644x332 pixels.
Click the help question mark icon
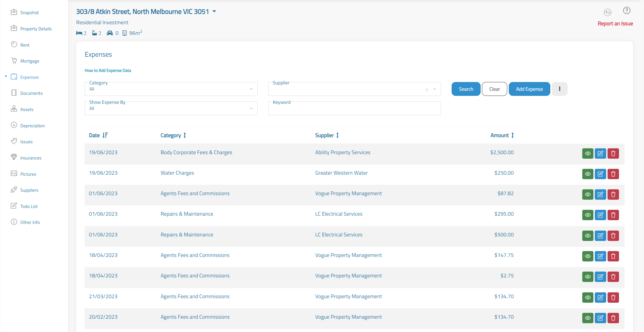[627, 11]
